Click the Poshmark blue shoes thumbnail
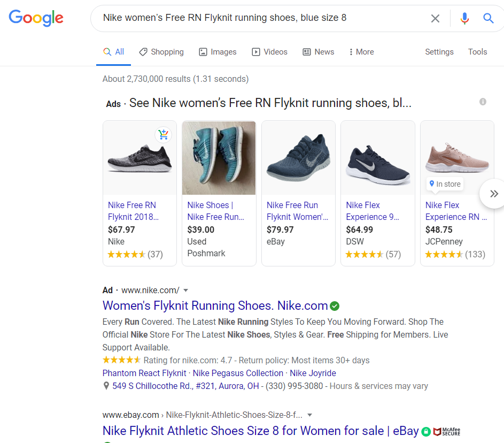This screenshot has width=504, height=443. pyautogui.click(x=219, y=158)
